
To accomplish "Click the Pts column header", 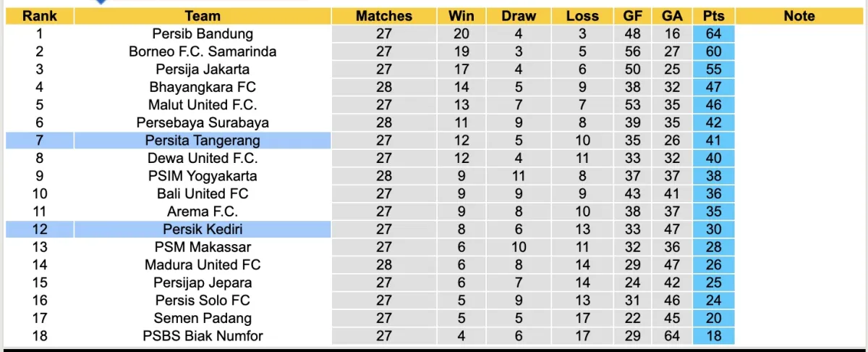I will 713,16.
